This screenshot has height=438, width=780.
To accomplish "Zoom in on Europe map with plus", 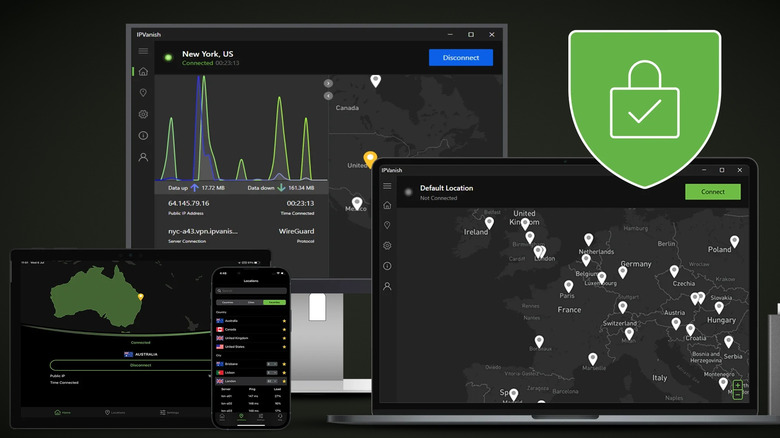I will pos(738,385).
